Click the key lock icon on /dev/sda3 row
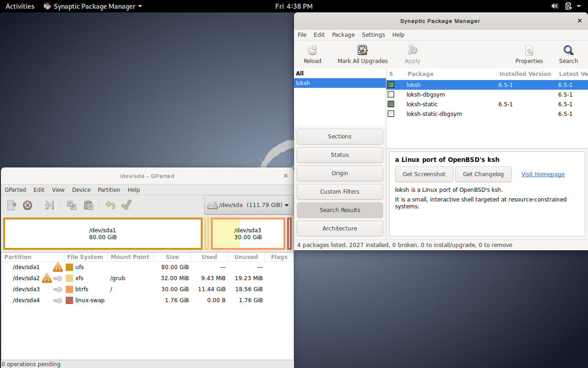588x368 pixels. [x=57, y=289]
